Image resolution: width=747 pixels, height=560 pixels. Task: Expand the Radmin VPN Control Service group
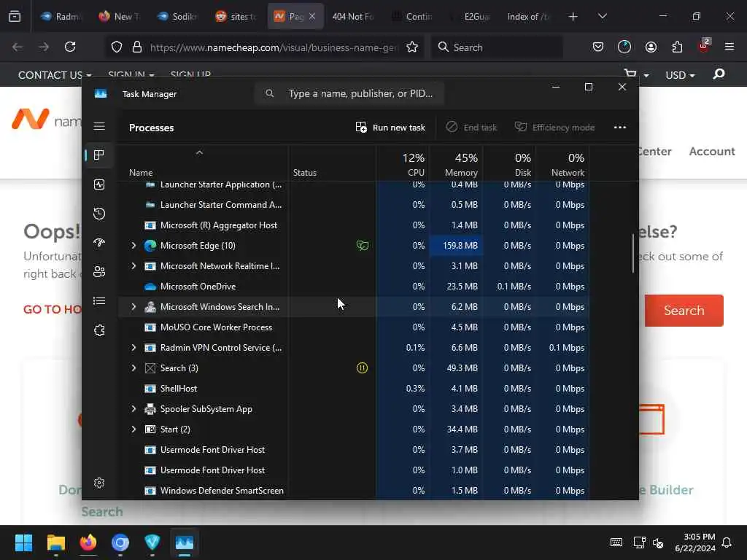[x=134, y=348]
